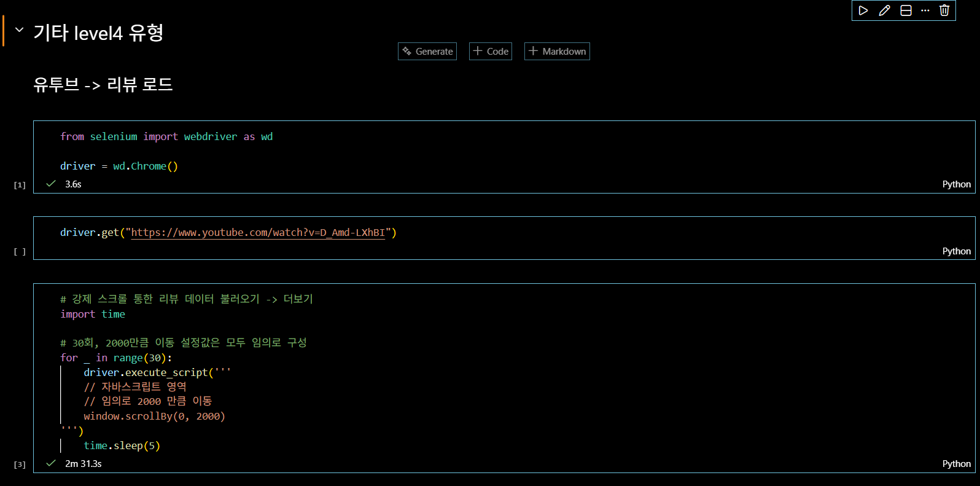Click the success checkmark beside 3.6s

51,184
